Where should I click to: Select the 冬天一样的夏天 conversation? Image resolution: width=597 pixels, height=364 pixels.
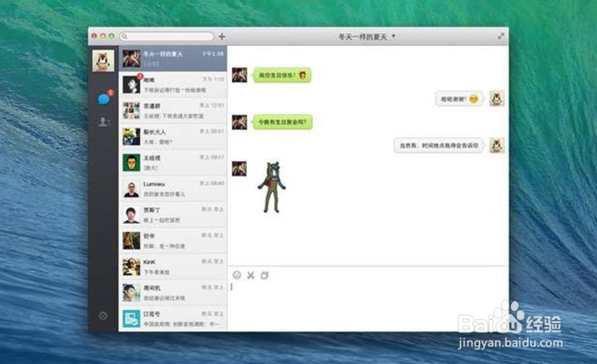point(173,58)
